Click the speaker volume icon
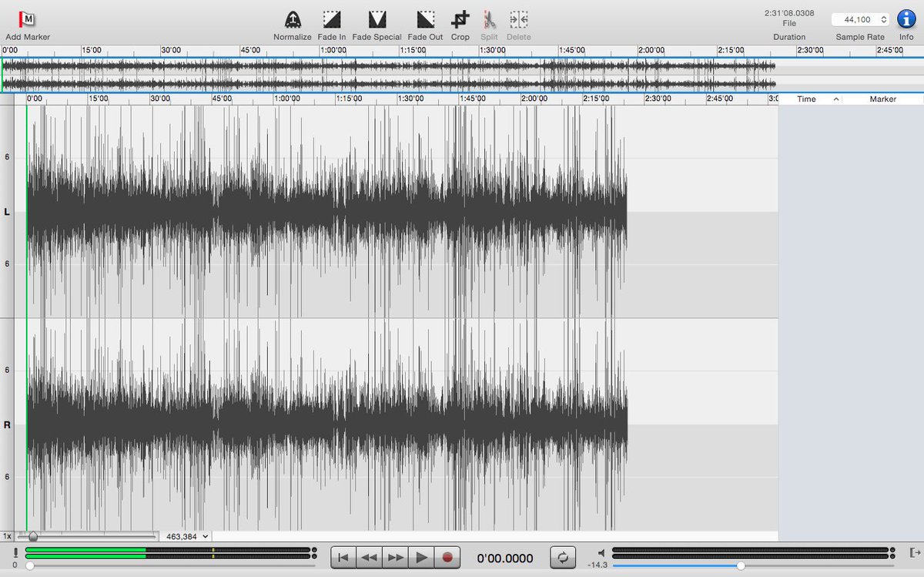This screenshot has width=924, height=577. [x=602, y=552]
